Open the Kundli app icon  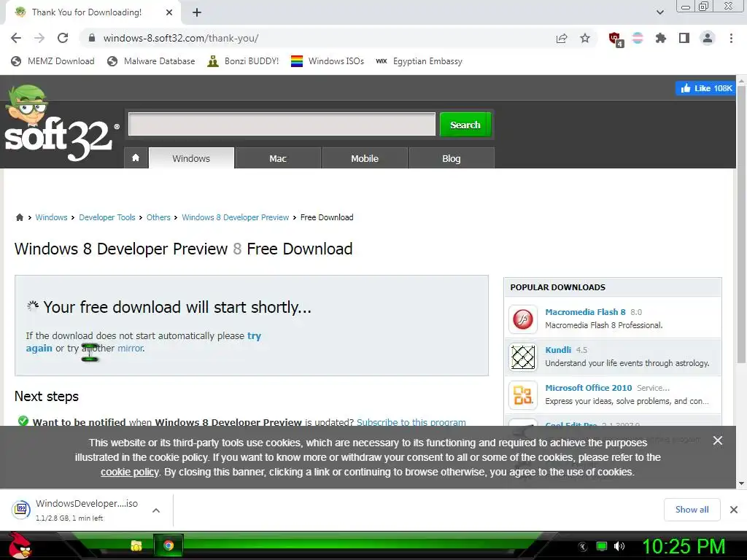coord(522,357)
